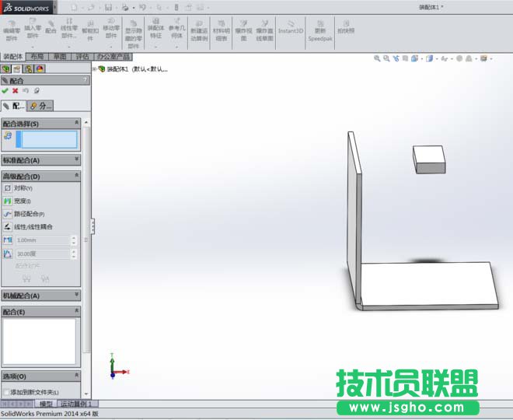Click the keep-visible pushpin icon beside undo
Viewport: 513px width, 420px height.
point(37,91)
